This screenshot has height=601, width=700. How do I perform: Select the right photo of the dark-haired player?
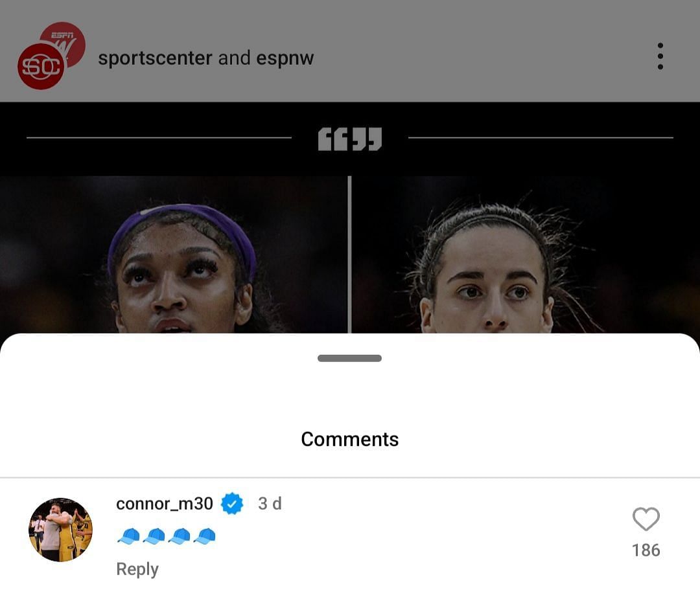pos(526,255)
